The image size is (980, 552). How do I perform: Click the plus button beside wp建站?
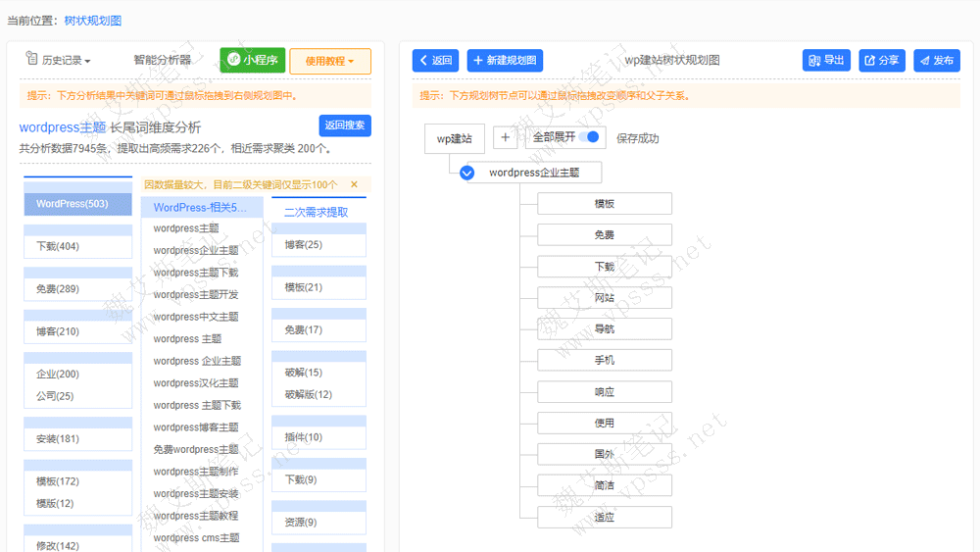(x=505, y=138)
